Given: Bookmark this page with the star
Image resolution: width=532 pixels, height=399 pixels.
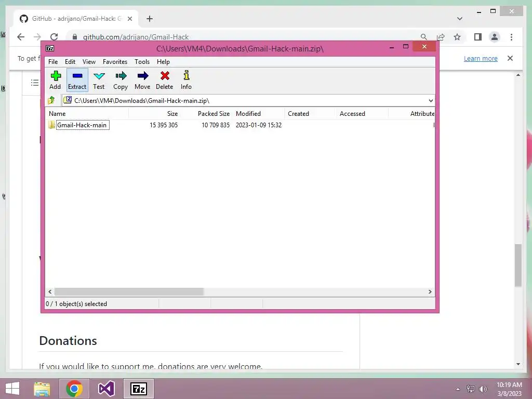Looking at the screenshot, I should click(457, 37).
